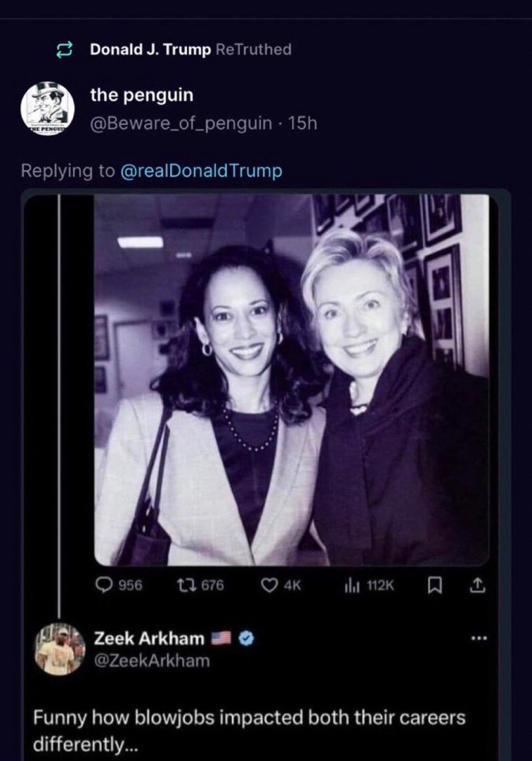
Task: Toggle the bookmark icon on the post
Action: coord(434,585)
